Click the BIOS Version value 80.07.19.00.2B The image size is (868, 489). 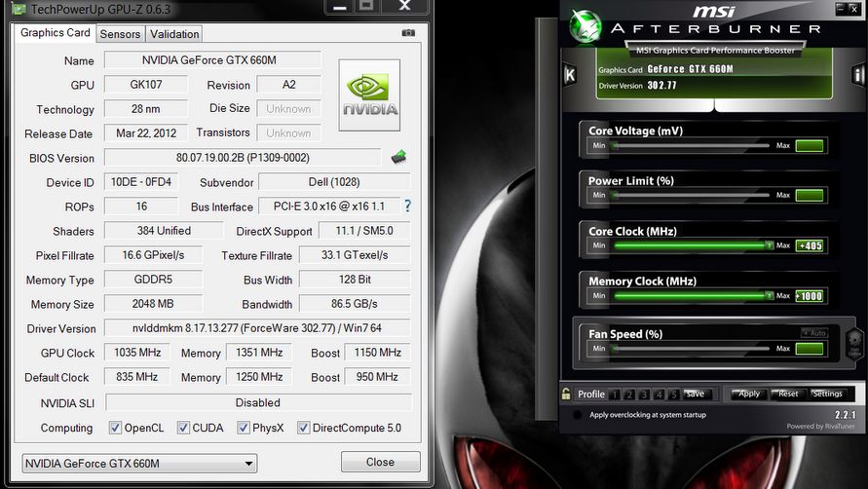pos(243,157)
